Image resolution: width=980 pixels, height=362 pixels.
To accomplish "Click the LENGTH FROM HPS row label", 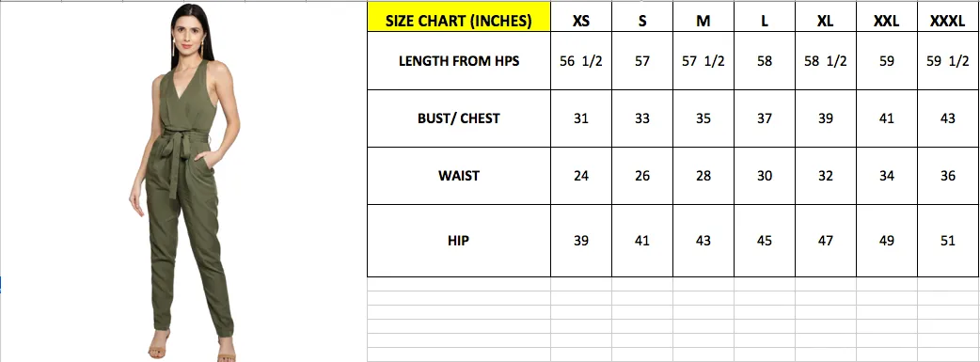I will (459, 60).
